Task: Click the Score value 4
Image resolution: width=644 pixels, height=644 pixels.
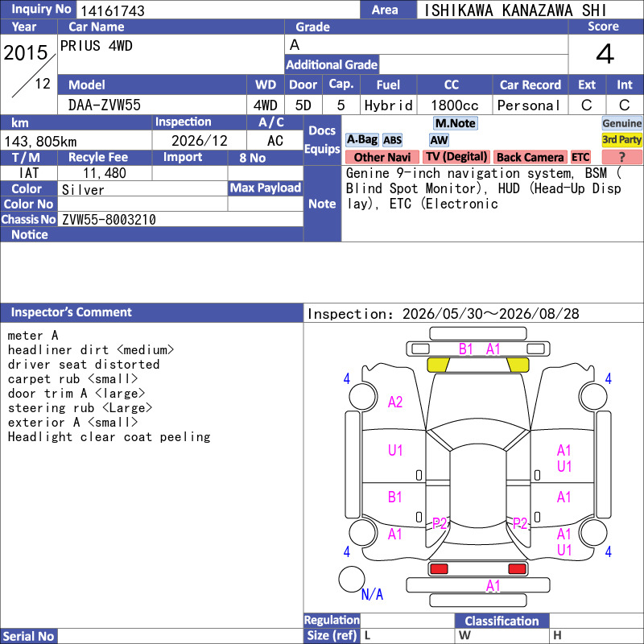Action: [x=605, y=54]
